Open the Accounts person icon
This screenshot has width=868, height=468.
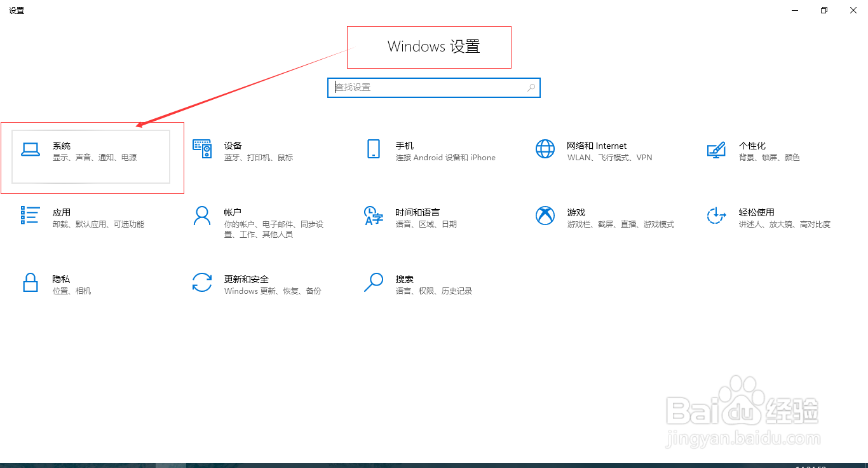tap(202, 216)
